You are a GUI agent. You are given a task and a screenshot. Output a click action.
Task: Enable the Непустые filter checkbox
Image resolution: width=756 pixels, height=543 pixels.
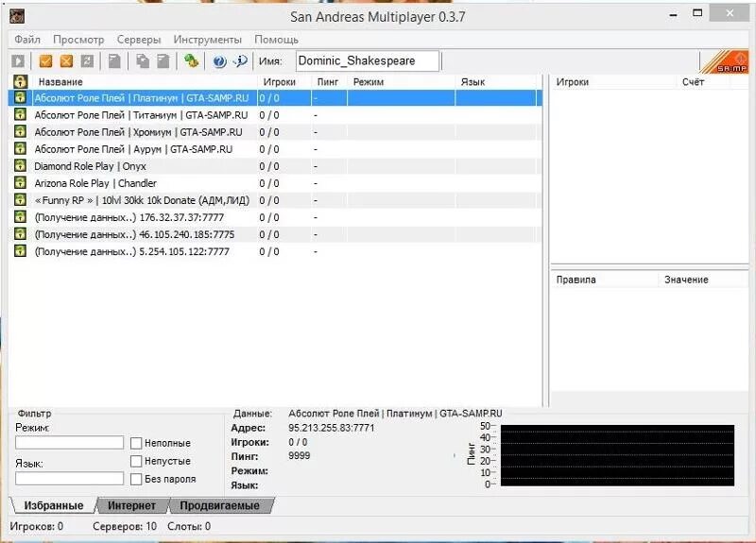tap(136, 461)
